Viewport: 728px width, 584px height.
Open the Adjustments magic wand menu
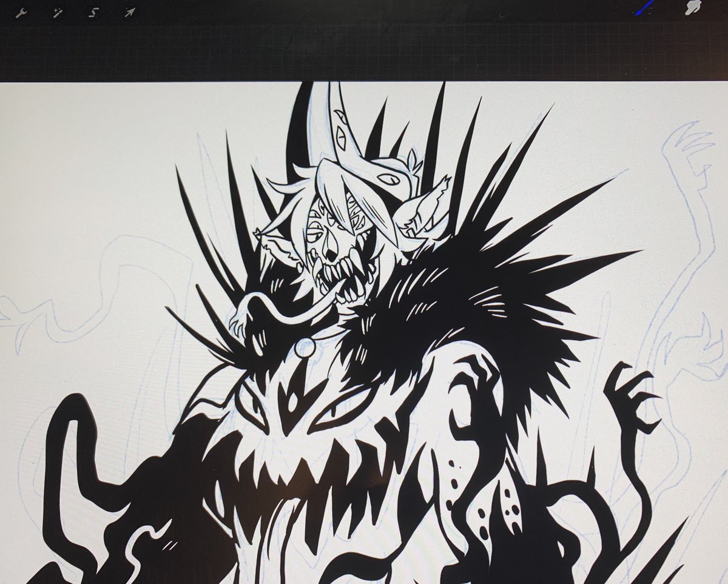pos(57,12)
